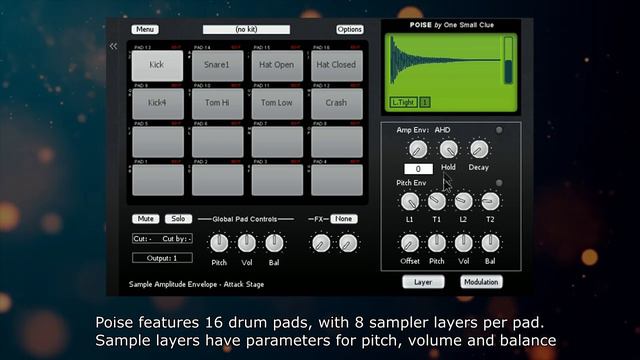Toggle the Mute button
The height and width of the screenshot is (360, 640).
145,219
